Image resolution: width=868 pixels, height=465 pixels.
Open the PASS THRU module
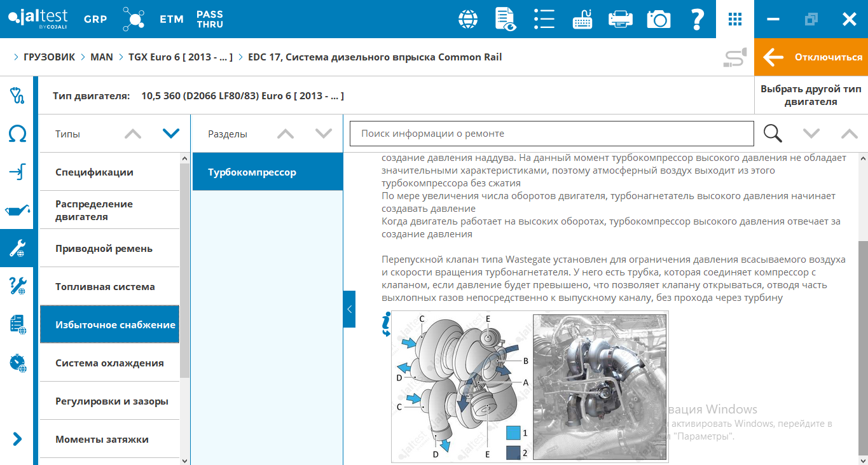click(x=210, y=19)
